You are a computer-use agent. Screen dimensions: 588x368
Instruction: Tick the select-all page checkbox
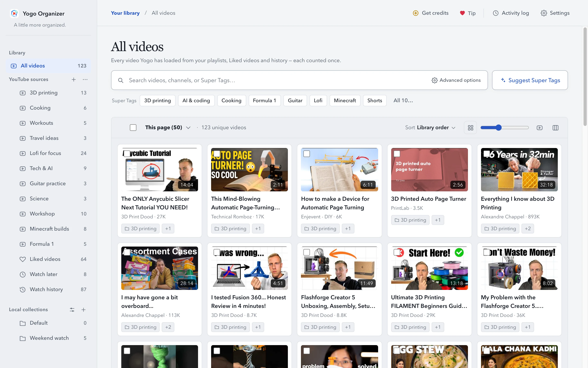click(x=133, y=128)
